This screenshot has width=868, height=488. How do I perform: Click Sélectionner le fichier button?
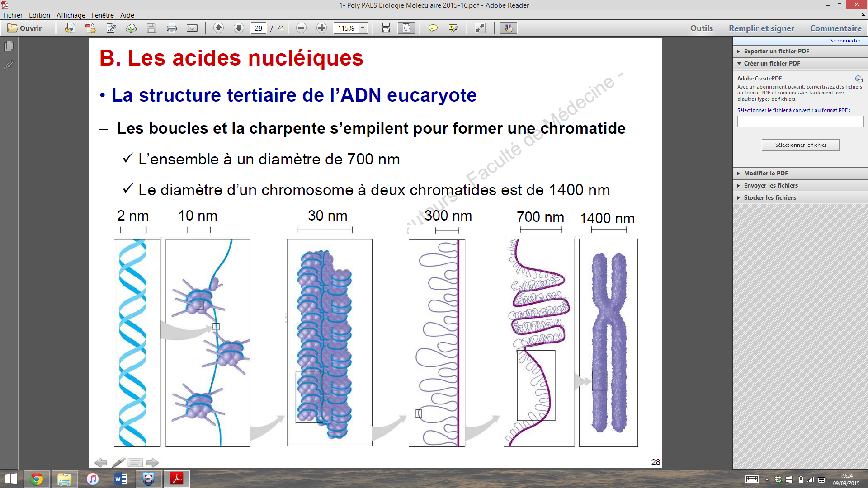click(x=800, y=145)
